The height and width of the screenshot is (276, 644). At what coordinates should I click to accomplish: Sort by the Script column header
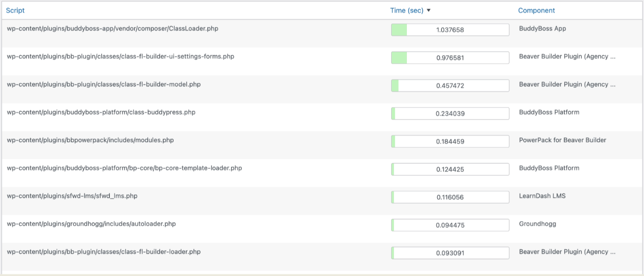[x=15, y=11]
